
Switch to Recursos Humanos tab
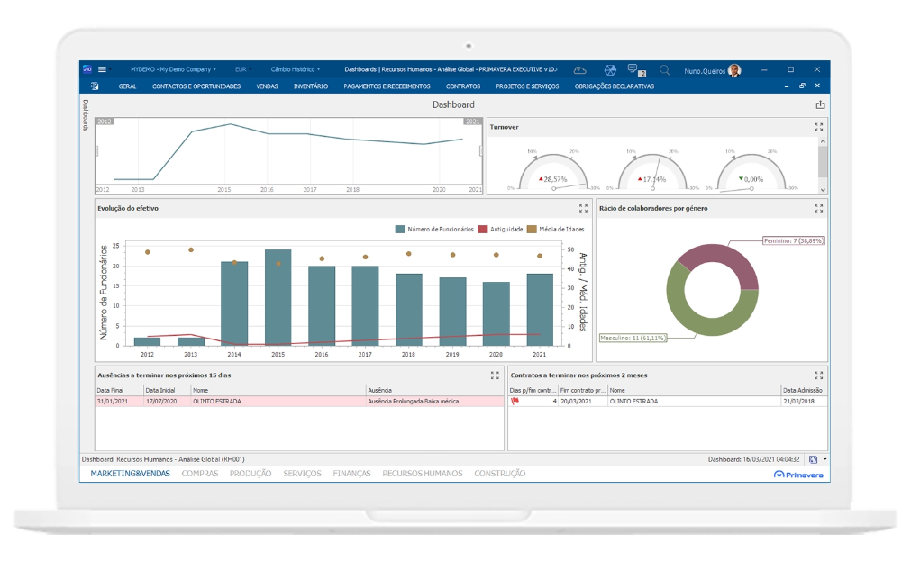pyautogui.click(x=422, y=474)
